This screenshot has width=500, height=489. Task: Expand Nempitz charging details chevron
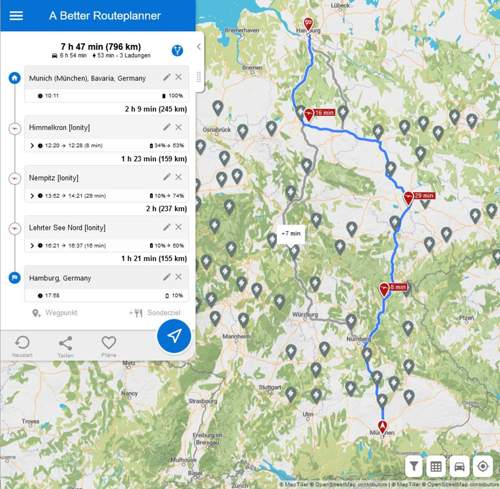(32, 196)
